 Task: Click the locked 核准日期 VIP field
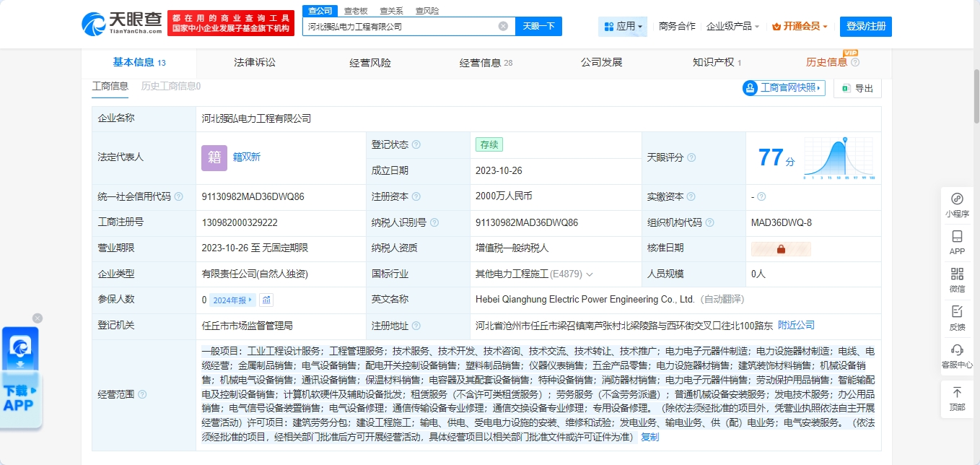click(781, 248)
